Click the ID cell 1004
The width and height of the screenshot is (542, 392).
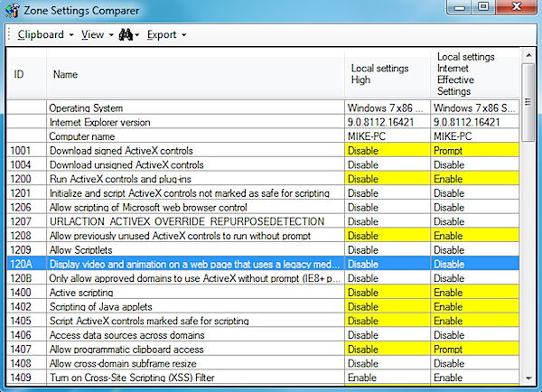[26, 164]
